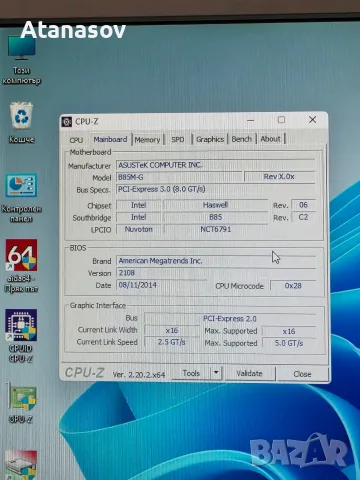The width and height of the screenshot is (360, 480).
Task: Show the About tab
Action: [x=270, y=139]
